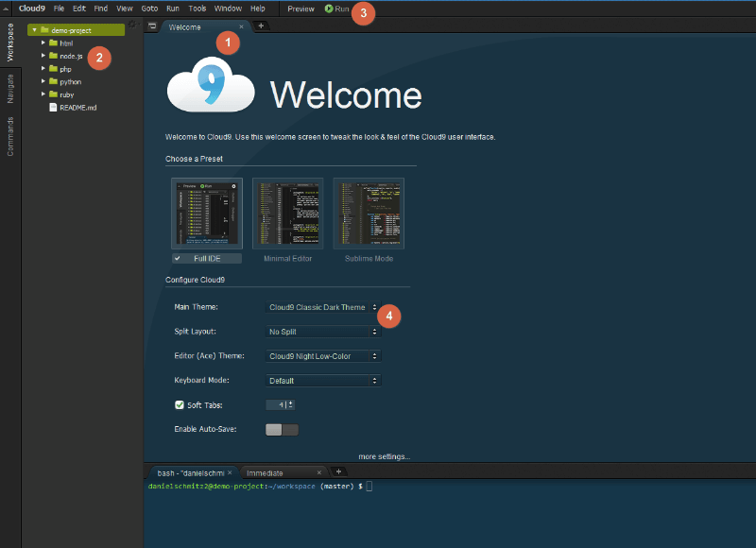The width and height of the screenshot is (756, 548).
Task: Open the Keyboard Mode dropdown
Action: [322, 381]
